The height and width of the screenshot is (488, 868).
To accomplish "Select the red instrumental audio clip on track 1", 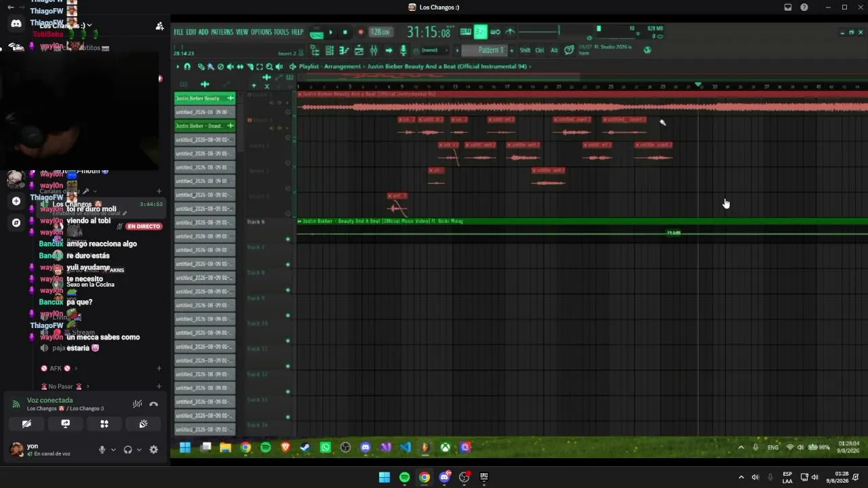I will click(582, 104).
